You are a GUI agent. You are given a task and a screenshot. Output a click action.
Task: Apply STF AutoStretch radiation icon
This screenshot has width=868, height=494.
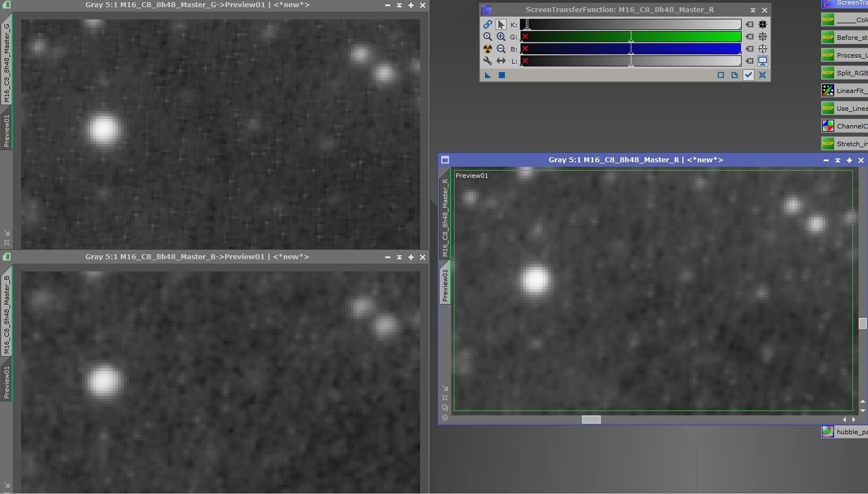(x=488, y=49)
